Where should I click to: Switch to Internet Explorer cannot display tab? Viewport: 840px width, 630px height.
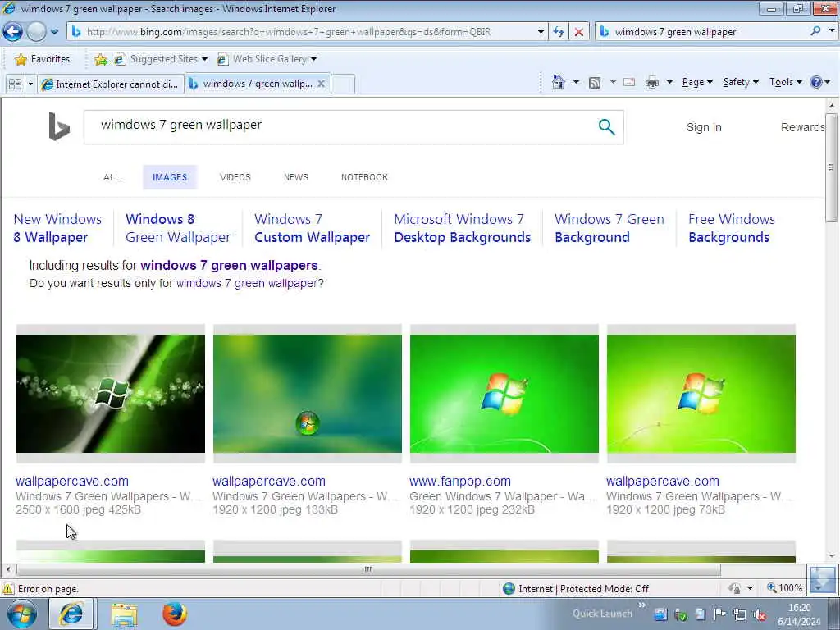coord(111,84)
